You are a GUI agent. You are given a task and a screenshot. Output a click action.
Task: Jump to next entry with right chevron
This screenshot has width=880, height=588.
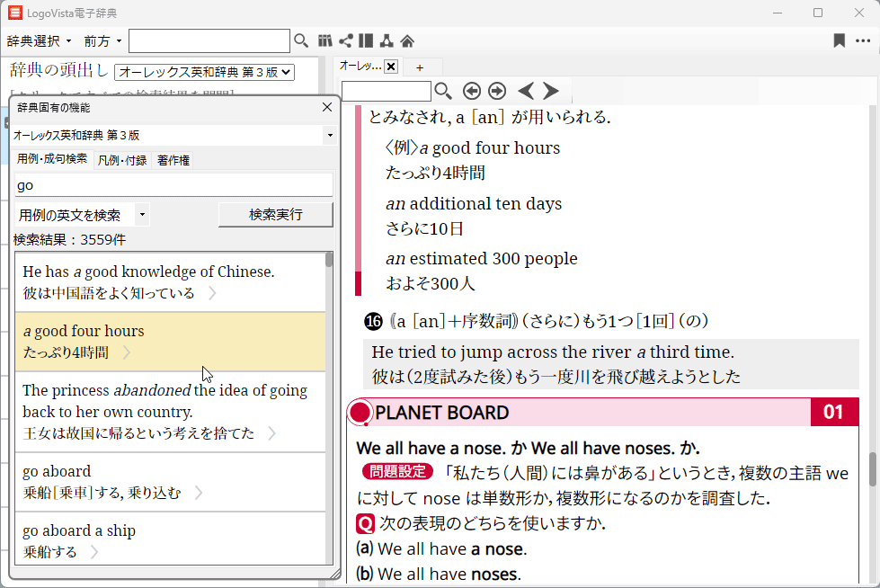point(551,91)
